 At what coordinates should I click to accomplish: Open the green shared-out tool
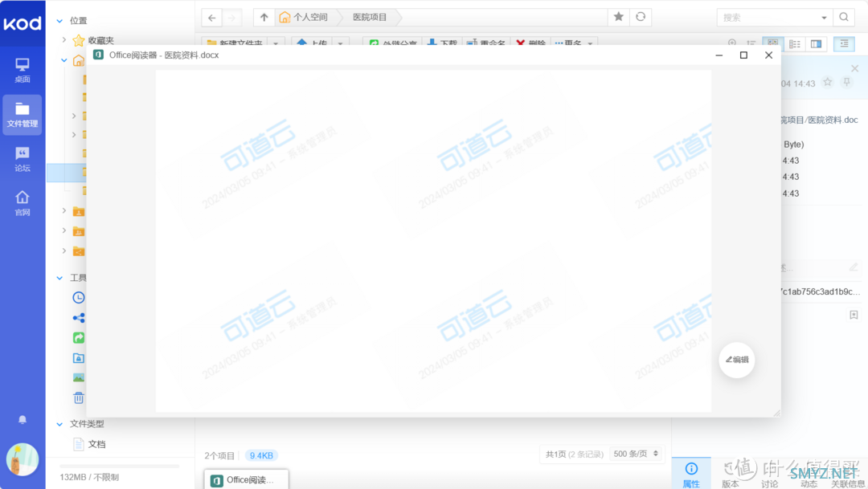pos(79,337)
